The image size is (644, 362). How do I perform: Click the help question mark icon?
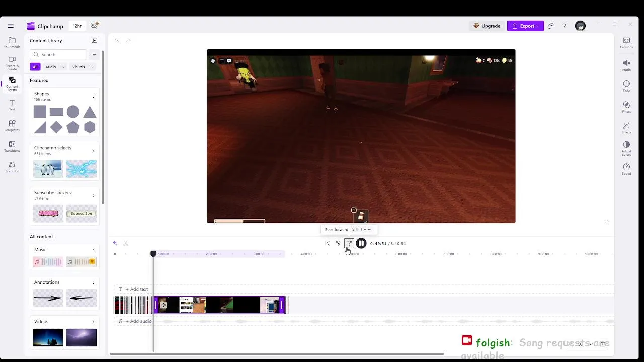coord(564,26)
